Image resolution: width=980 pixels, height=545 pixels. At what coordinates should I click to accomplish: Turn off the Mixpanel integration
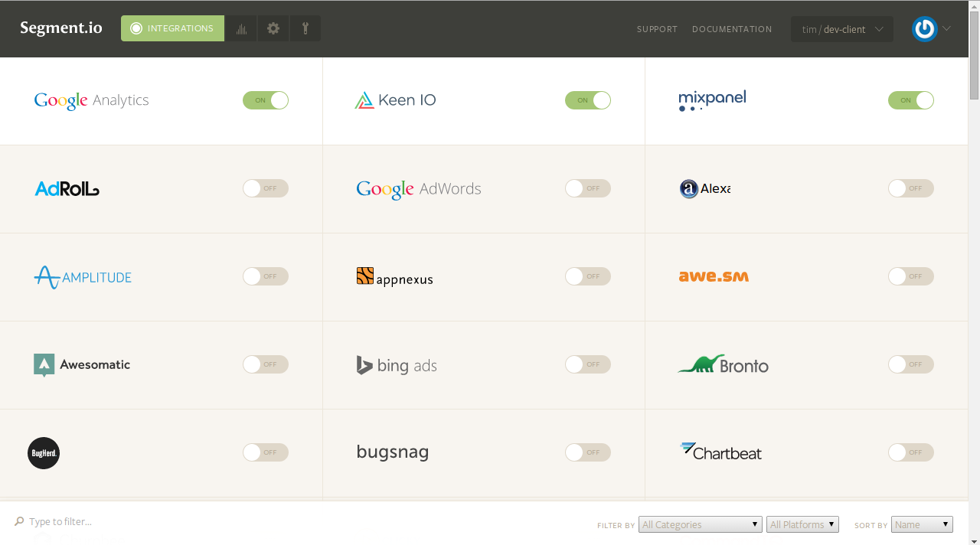pyautogui.click(x=911, y=100)
